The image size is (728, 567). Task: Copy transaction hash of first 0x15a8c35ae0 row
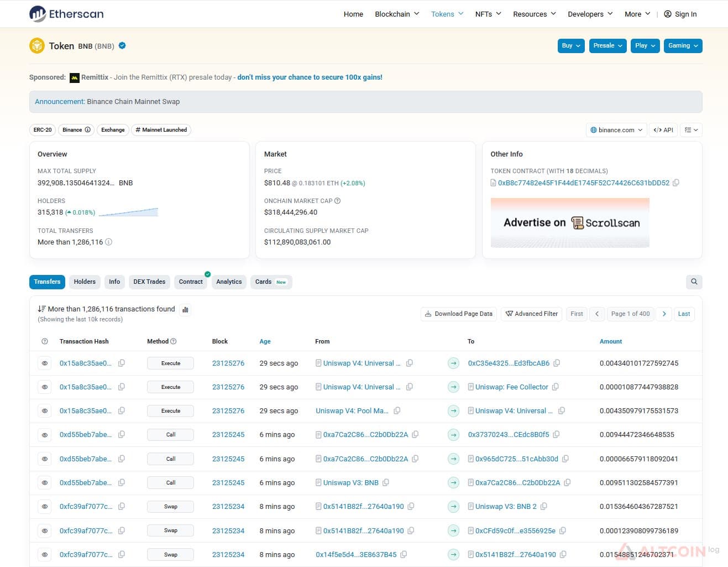122,363
